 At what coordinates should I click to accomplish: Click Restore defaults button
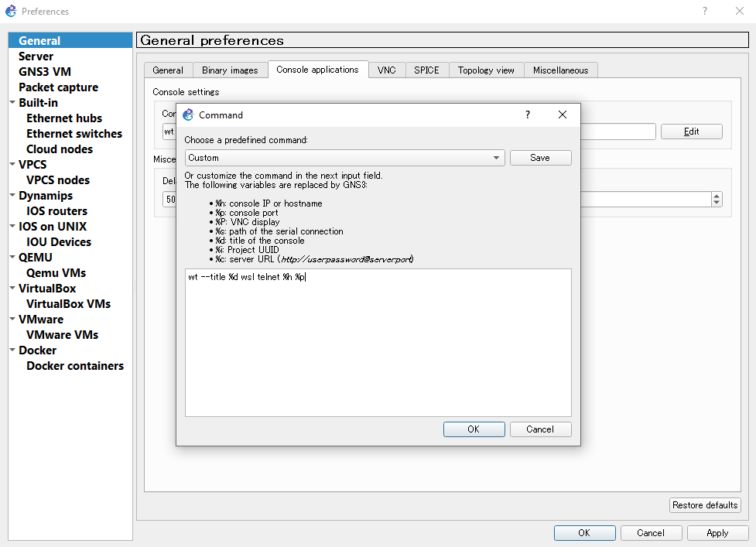(705, 505)
